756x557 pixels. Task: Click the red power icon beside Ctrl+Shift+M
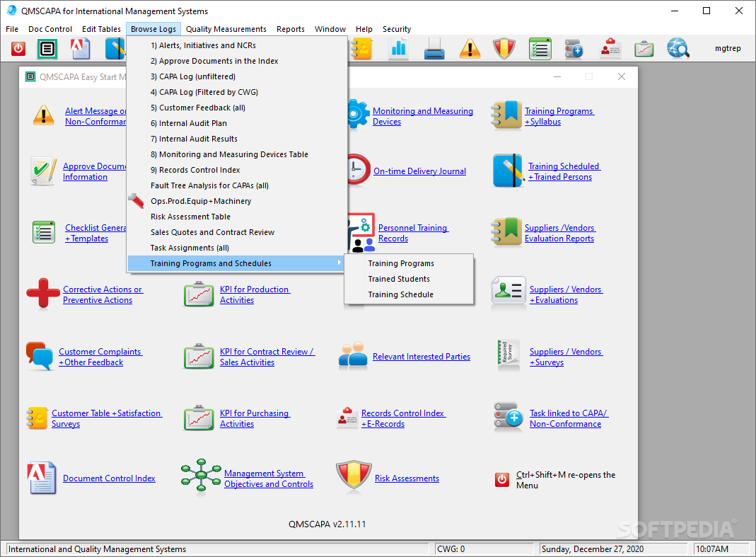pos(502,480)
